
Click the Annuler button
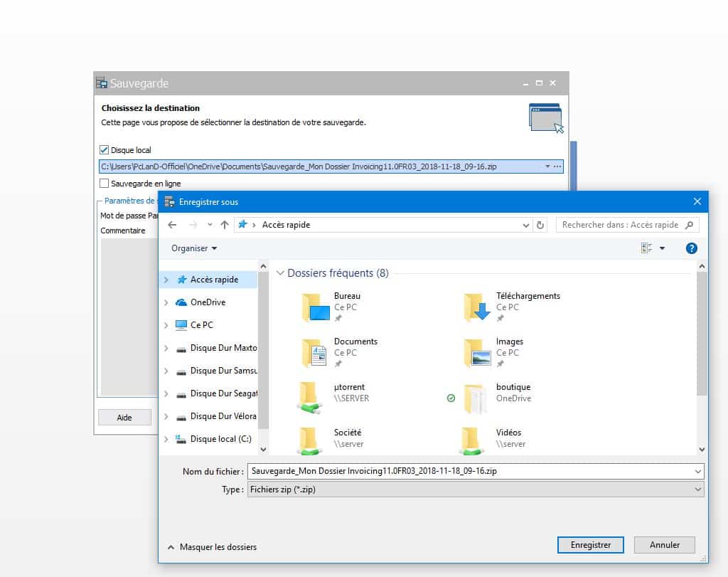click(x=665, y=545)
